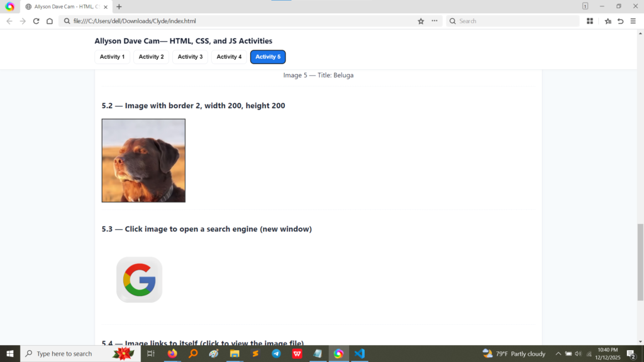Bookmark this page with the star icon
644x362 pixels.
tap(421, 21)
